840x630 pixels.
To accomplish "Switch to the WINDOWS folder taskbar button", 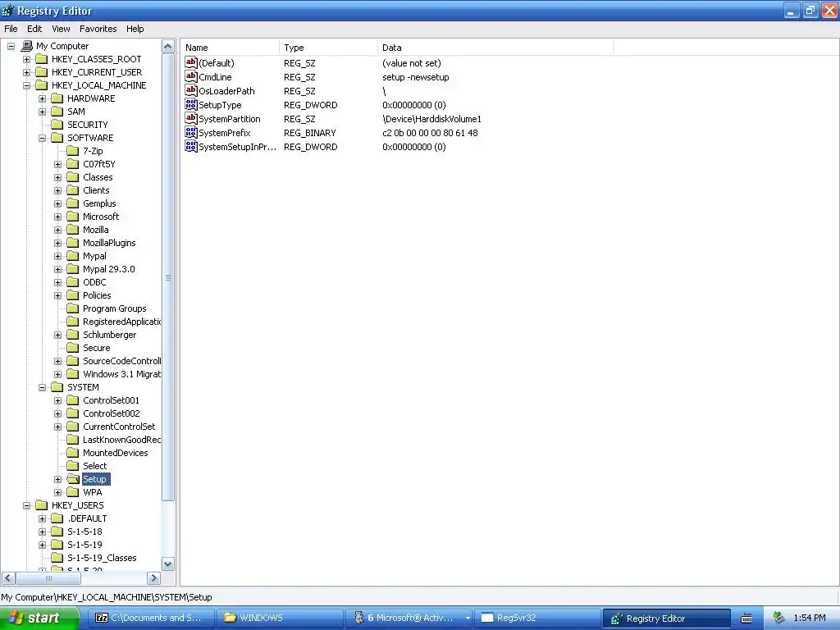I will 280,618.
